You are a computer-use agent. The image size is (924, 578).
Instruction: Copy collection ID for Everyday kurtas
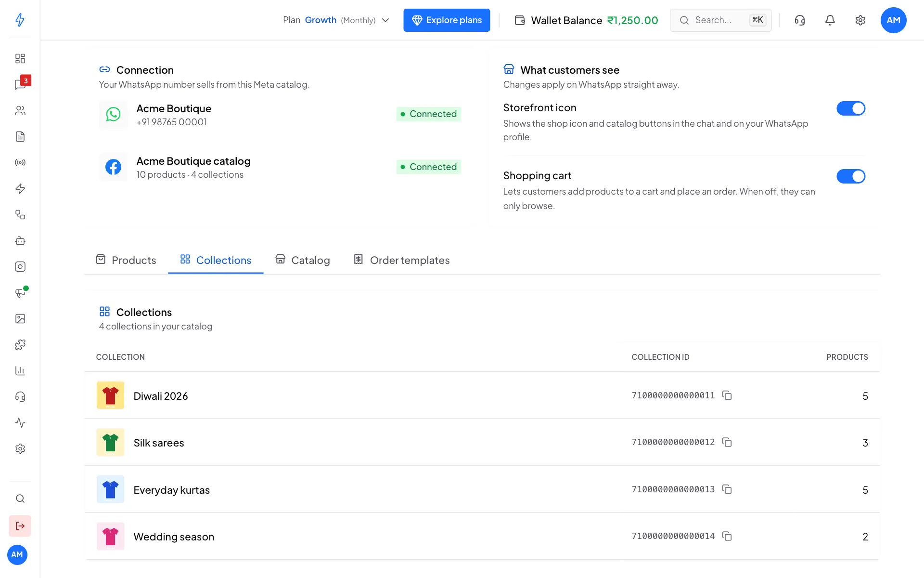(727, 489)
